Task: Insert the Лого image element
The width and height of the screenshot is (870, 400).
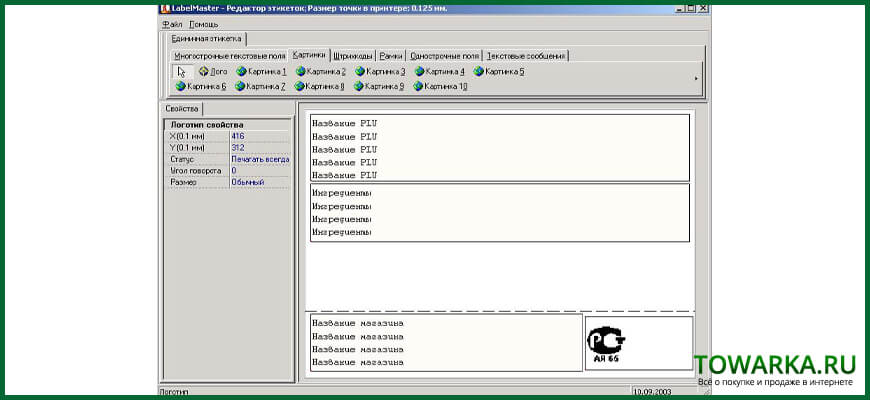Action: (213, 72)
